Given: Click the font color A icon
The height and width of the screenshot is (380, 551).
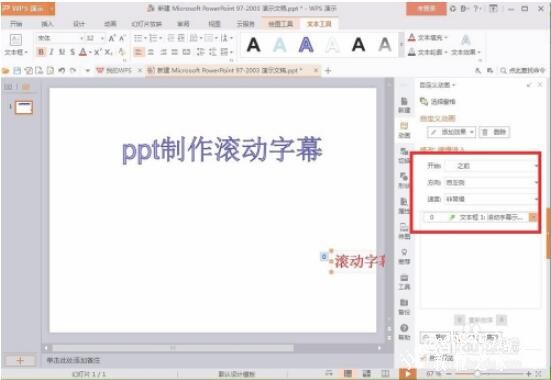Looking at the screenshot, I should [x=83, y=52].
